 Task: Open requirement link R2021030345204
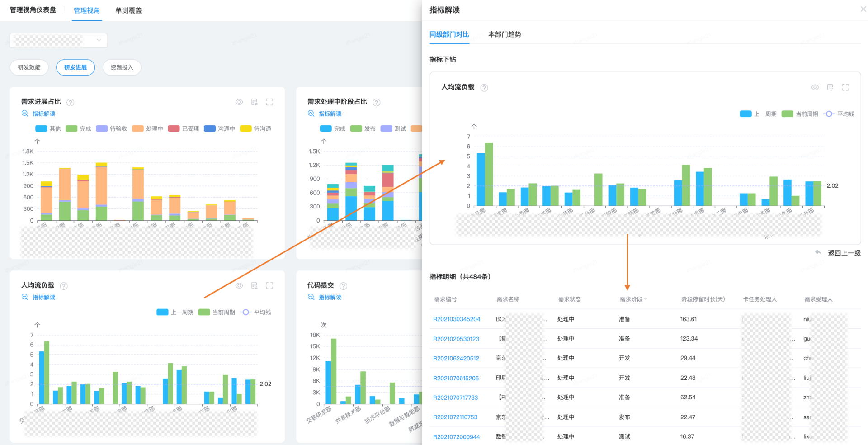click(457, 319)
